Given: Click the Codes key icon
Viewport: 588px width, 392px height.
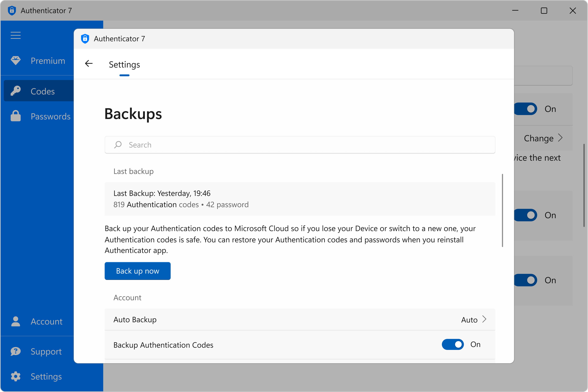Looking at the screenshot, I should pos(15,91).
